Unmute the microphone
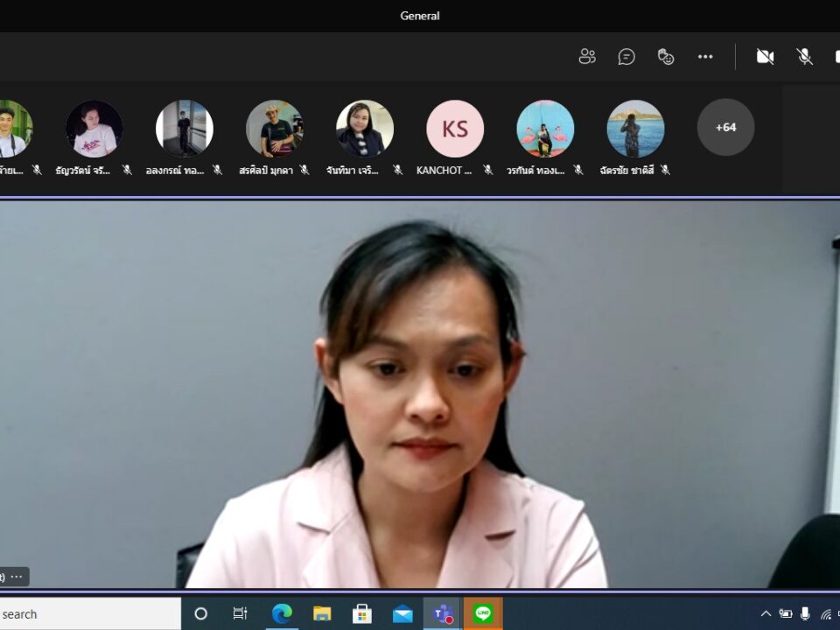 click(804, 56)
